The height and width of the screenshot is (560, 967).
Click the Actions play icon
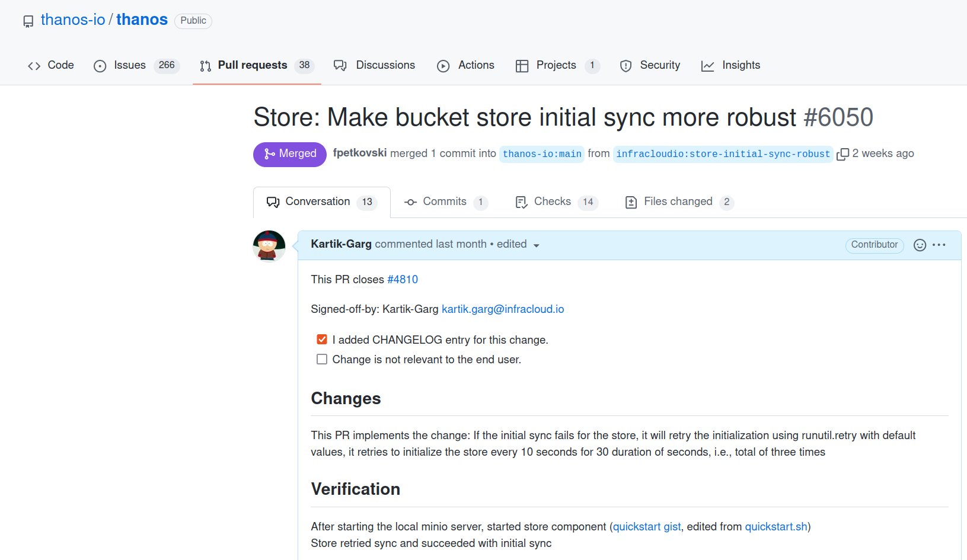click(x=443, y=65)
